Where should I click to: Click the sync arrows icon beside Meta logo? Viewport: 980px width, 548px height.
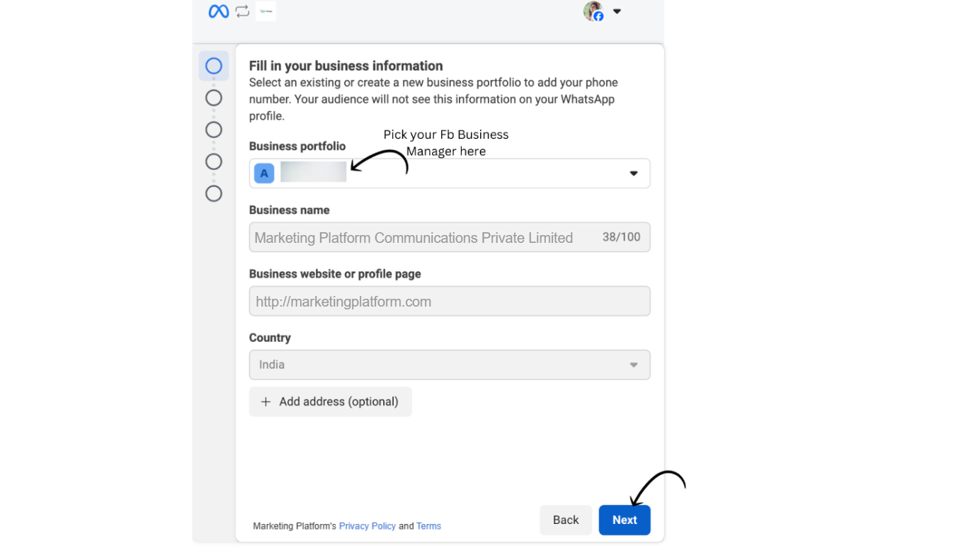coord(242,11)
